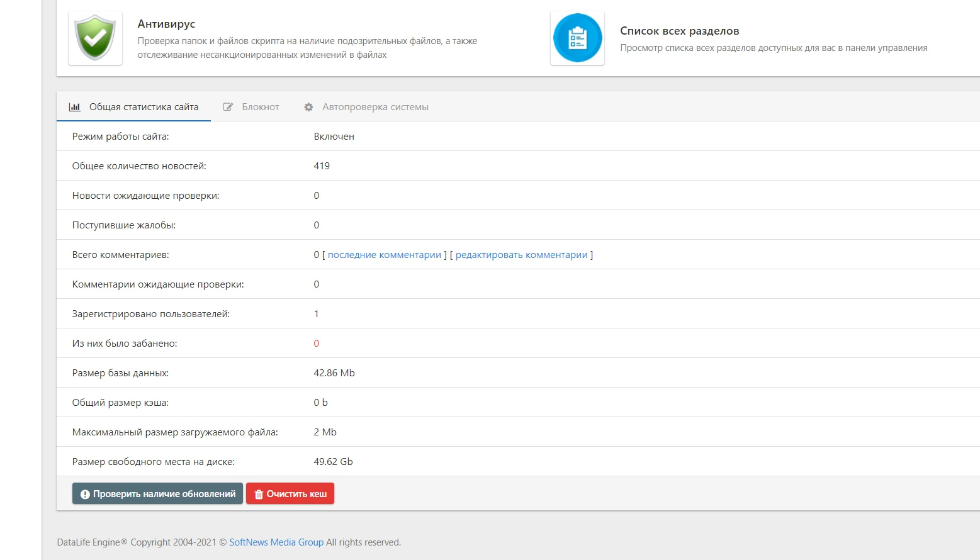Viewport: 980px width, 560px height.
Task: Click the bar chart icon on statistics tab
Action: tap(74, 107)
